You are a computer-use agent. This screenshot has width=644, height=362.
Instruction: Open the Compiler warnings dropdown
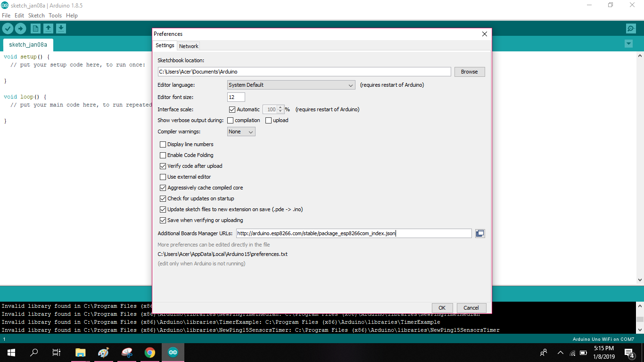click(241, 132)
